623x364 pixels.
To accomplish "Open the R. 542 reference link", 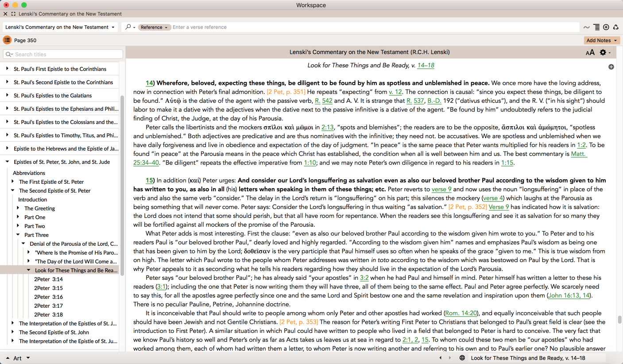I will coord(323,101).
